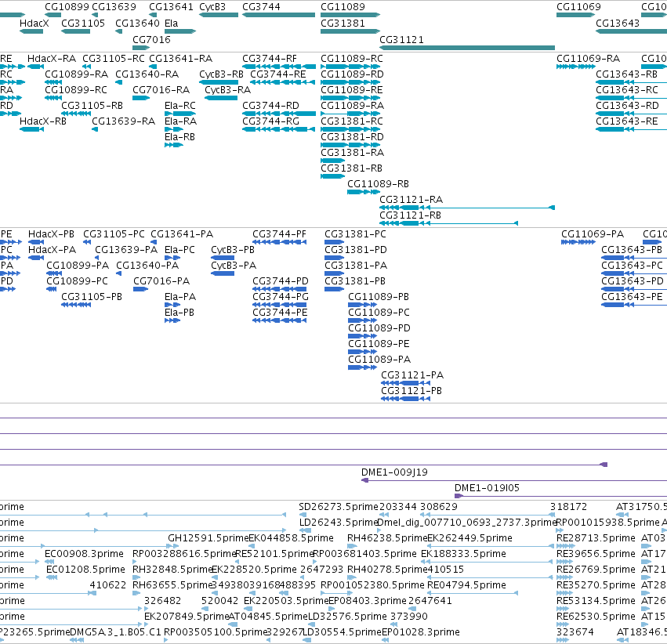Click the CG13641-PA protein label
Screen dimensions: 667x644
(182, 234)
